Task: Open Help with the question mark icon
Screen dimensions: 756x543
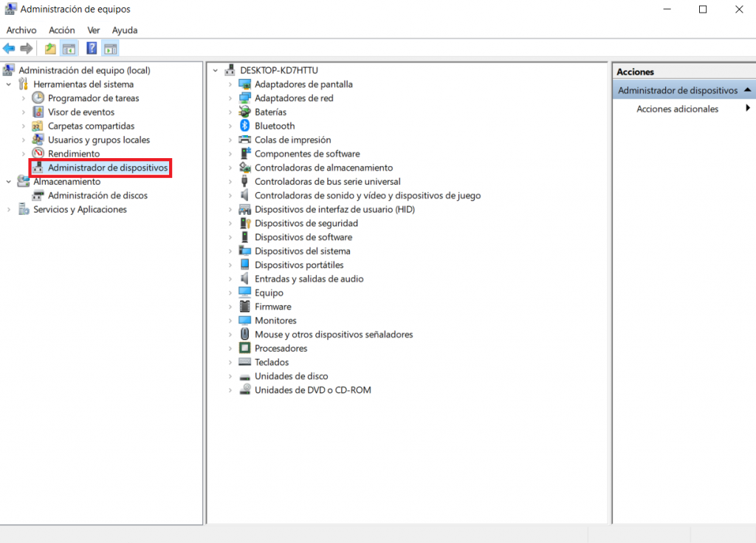Action: pos(92,49)
